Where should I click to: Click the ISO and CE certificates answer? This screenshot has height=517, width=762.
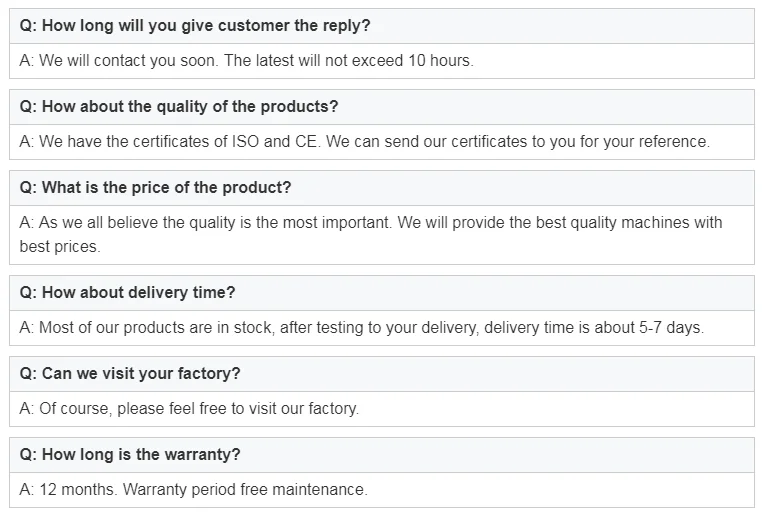click(364, 142)
